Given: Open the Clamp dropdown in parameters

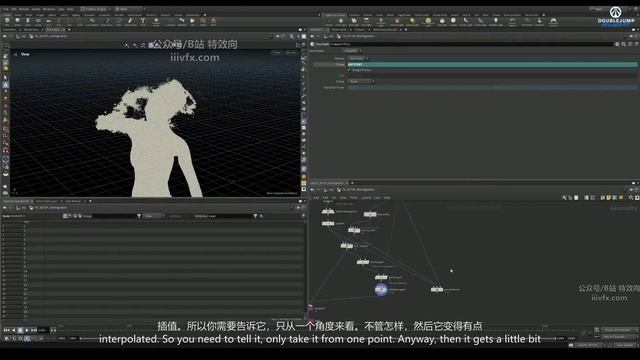Looking at the screenshot, I should click(x=361, y=81).
